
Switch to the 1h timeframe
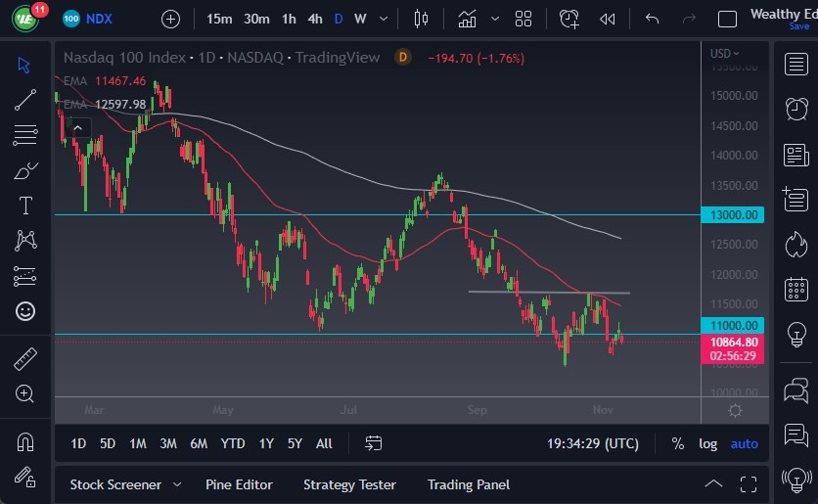tap(289, 20)
